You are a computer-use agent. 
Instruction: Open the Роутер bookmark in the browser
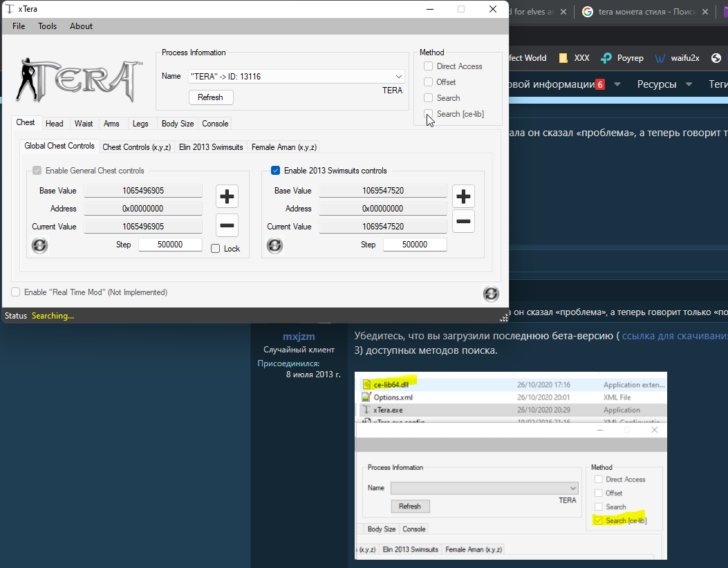622,58
